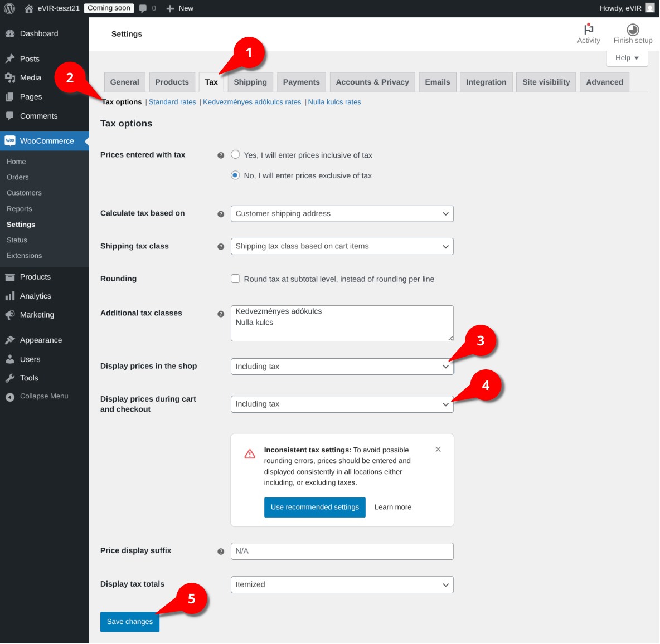The image size is (660, 644).
Task: Click the Collapse Menu arrow icon
Action: (x=10, y=397)
